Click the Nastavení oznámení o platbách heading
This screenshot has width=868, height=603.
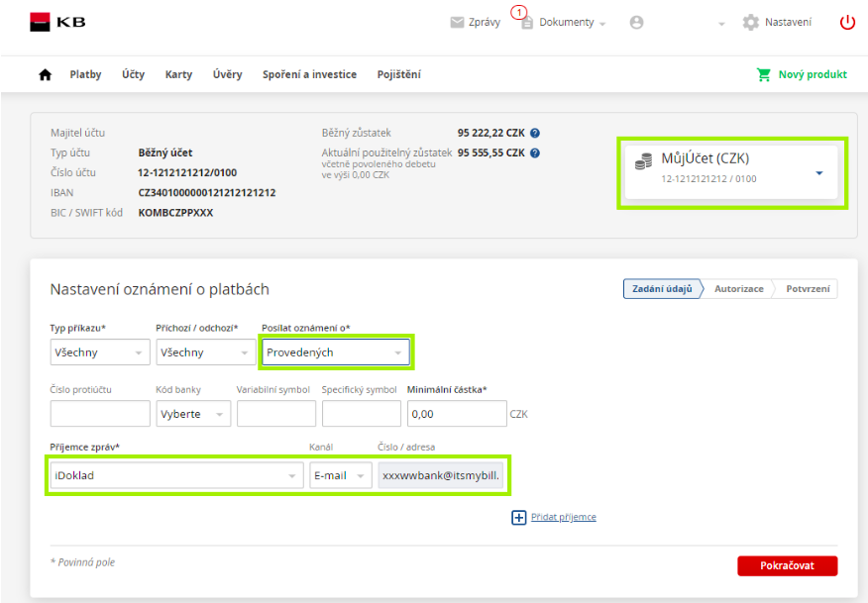[160, 289]
